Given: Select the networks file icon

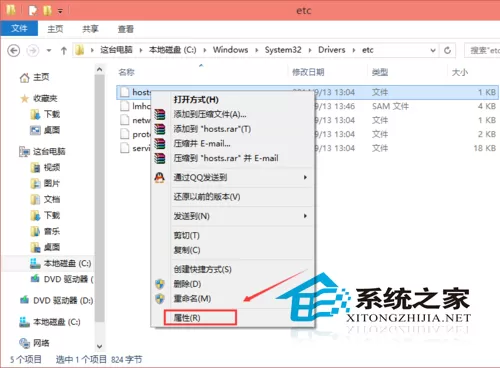Looking at the screenshot, I should coord(125,120).
